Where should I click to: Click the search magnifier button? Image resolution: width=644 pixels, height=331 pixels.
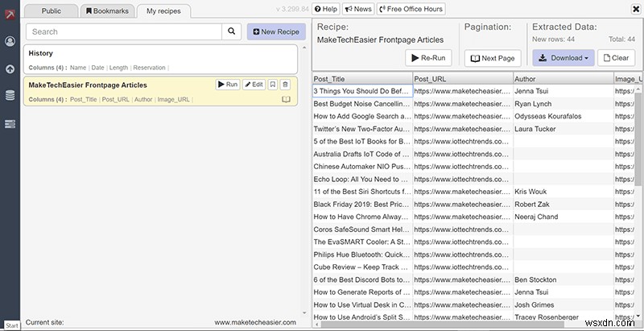coord(232,31)
